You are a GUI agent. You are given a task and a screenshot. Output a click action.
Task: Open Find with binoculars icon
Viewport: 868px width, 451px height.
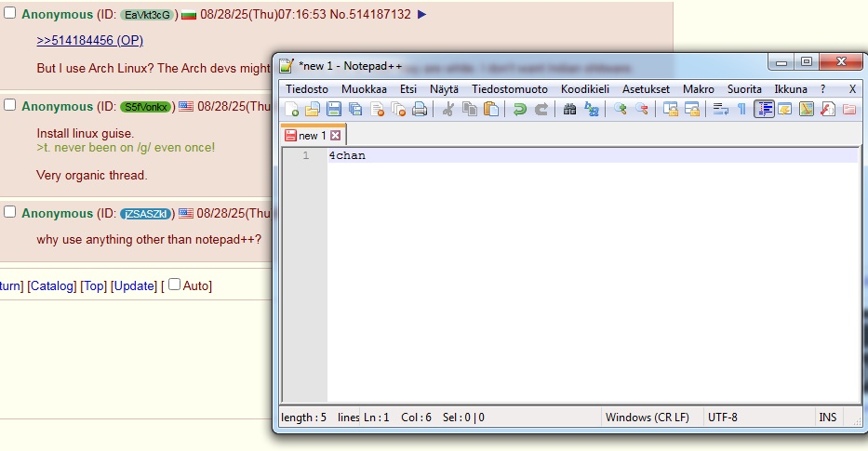(x=569, y=109)
